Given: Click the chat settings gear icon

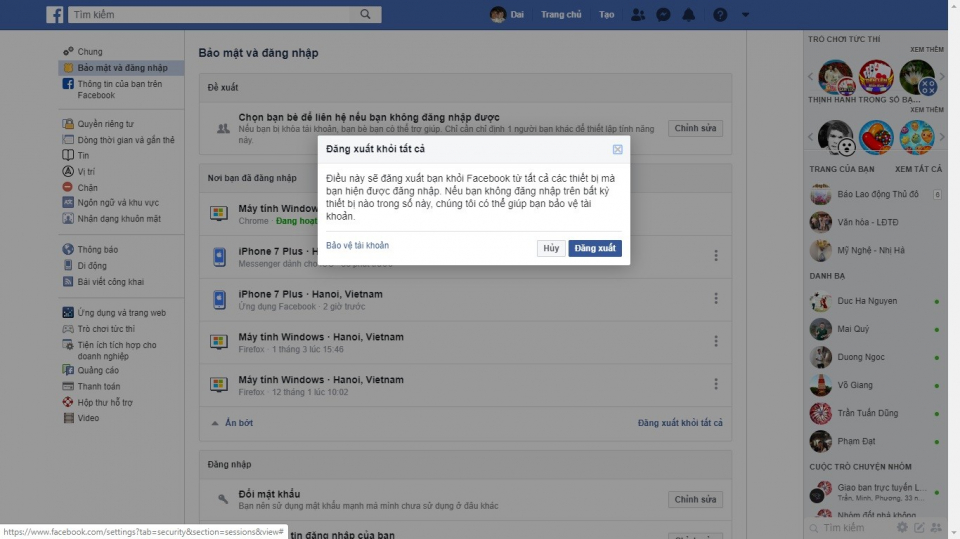Looking at the screenshot, I should (902, 527).
